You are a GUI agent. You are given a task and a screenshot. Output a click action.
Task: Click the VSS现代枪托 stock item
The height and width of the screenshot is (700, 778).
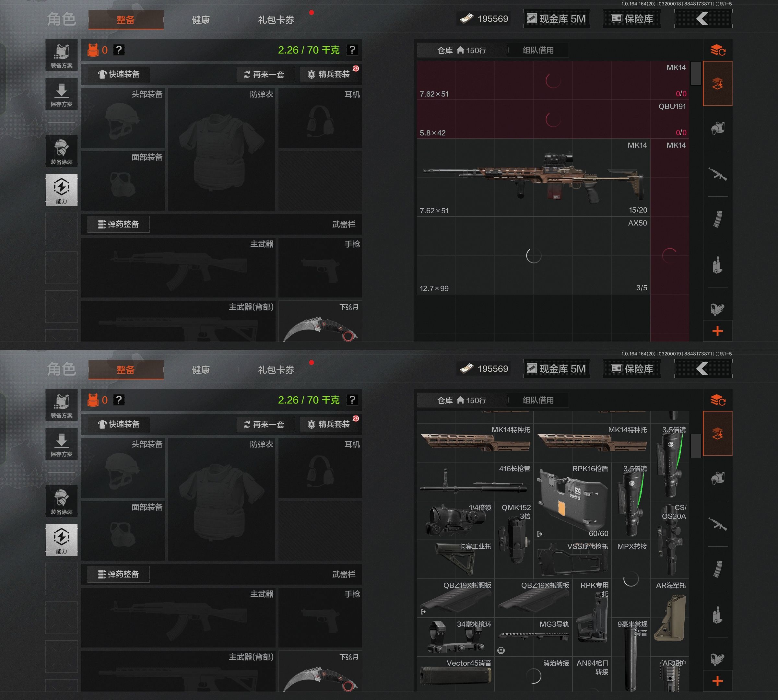click(x=572, y=560)
